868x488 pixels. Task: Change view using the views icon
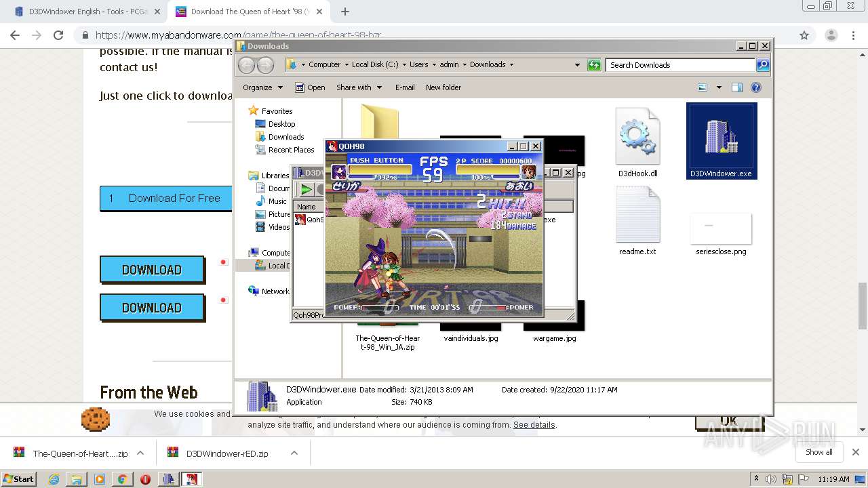703,87
